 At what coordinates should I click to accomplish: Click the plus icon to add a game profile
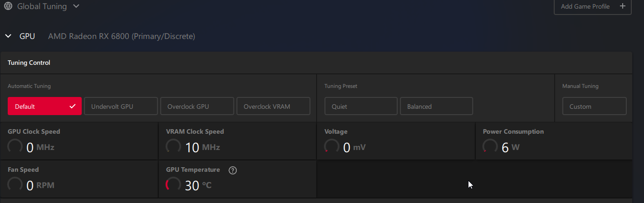coord(622,6)
